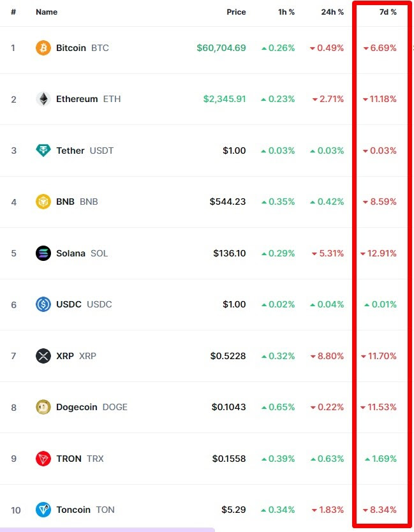Open the Ethereum ETH name link
The width and height of the screenshot is (414, 532).
(88, 99)
